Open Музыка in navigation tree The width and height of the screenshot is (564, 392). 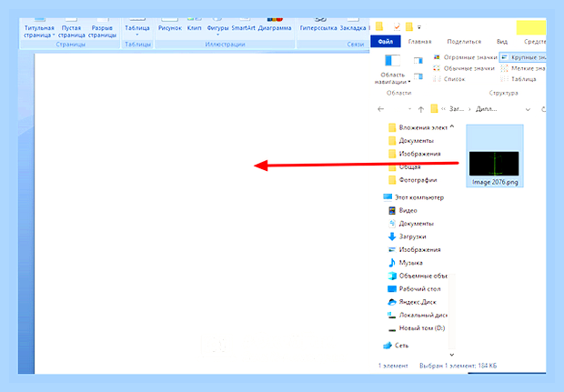tap(406, 263)
